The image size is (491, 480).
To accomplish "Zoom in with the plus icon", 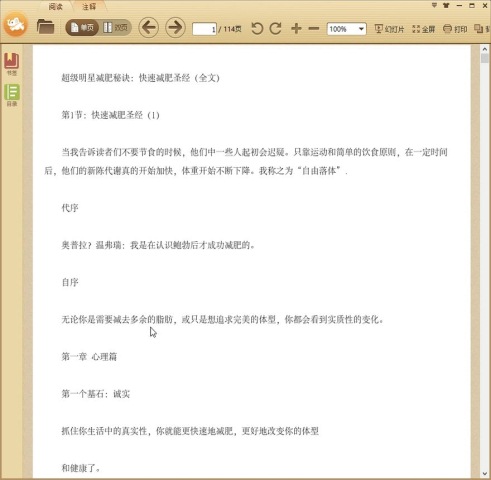I will pos(296,28).
